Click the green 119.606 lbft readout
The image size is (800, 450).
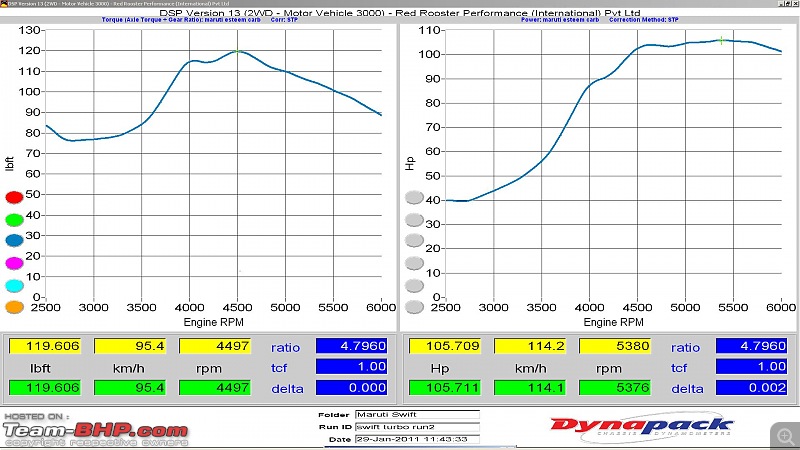(x=45, y=388)
